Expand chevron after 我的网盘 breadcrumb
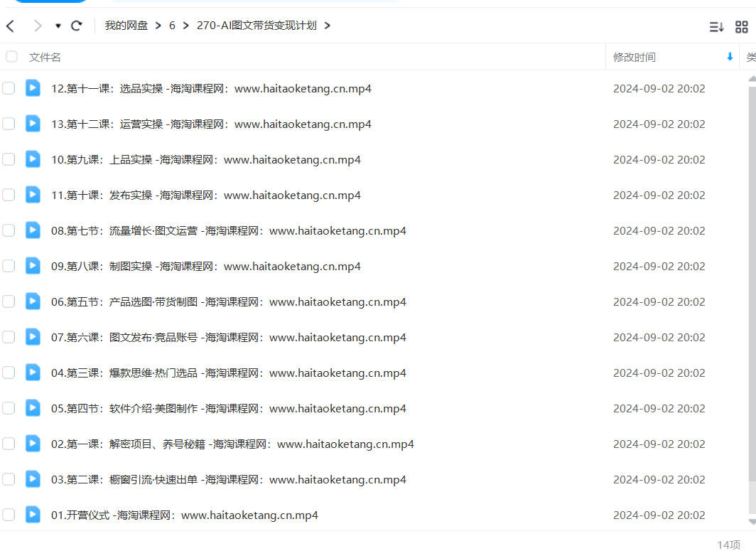The height and width of the screenshot is (551, 756). coord(158,26)
